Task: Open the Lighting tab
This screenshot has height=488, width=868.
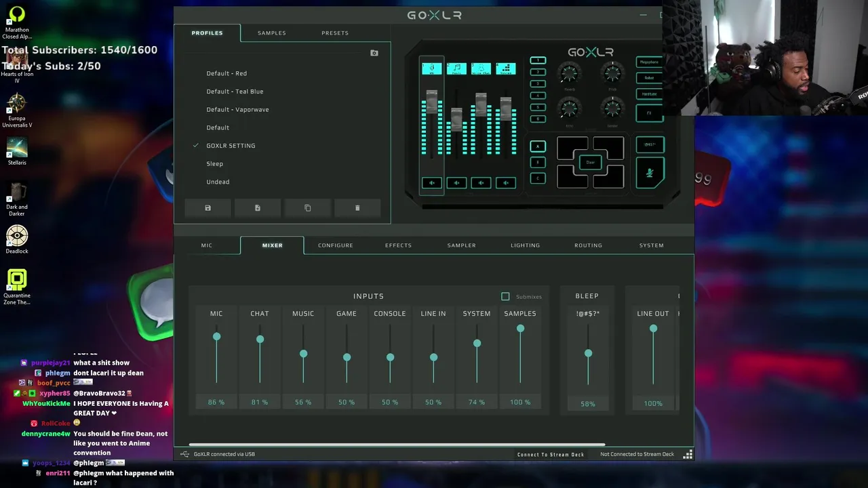Action: point(526,245)
